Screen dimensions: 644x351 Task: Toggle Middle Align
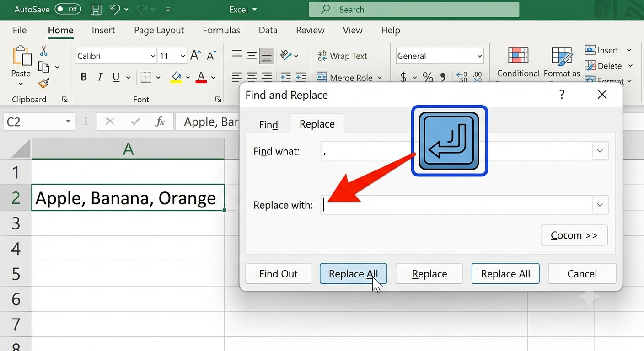point(252,55)
